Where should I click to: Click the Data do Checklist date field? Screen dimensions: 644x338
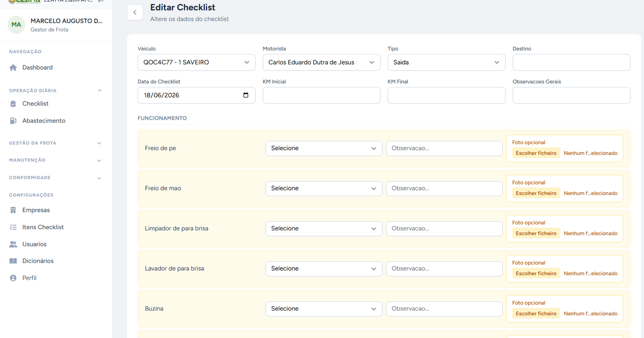(196, 95)
